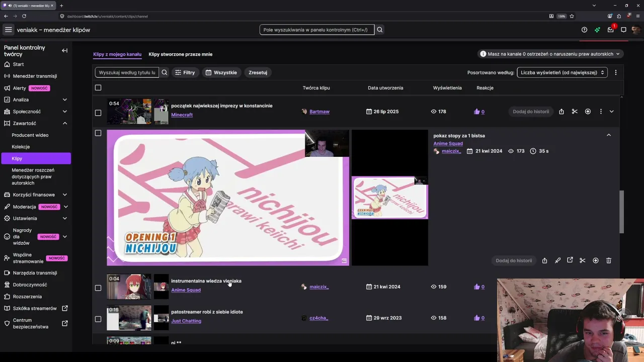Switch to 'Klipy z mojego kanału' tab
This screenshot has width=644, height=362.
click(x=117, y=54)
